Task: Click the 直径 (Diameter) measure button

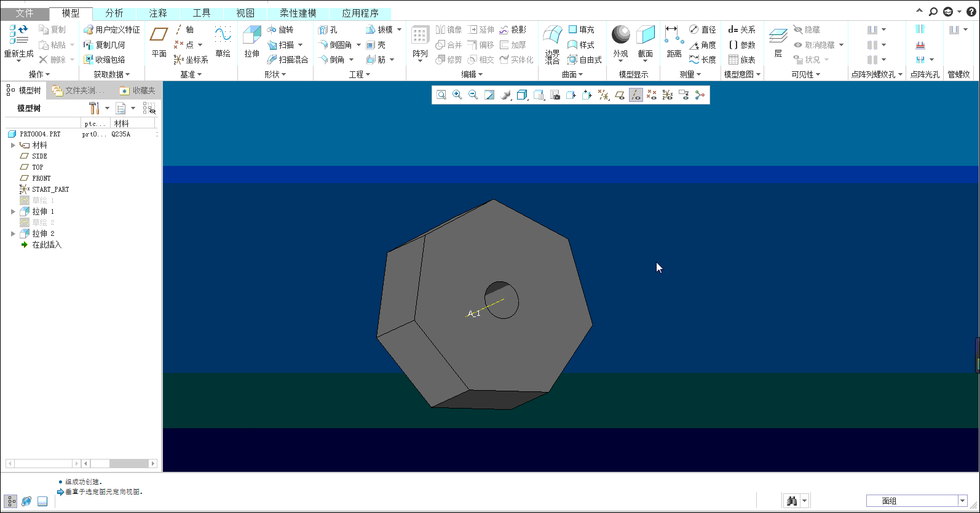Action: (702, 29)
